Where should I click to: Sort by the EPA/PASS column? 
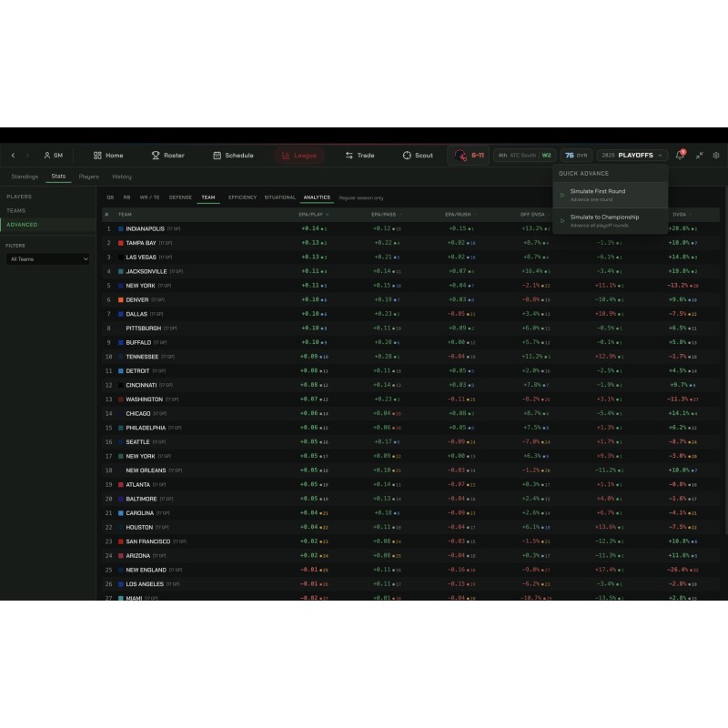coord(386,215)
